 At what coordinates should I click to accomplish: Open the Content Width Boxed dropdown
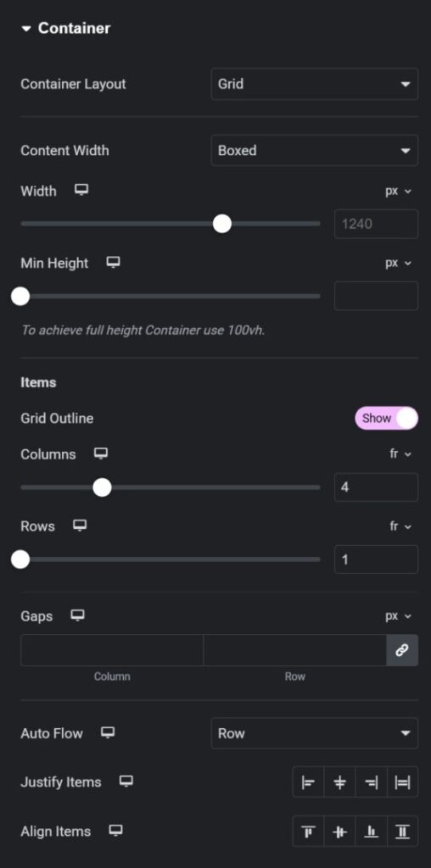314,150
